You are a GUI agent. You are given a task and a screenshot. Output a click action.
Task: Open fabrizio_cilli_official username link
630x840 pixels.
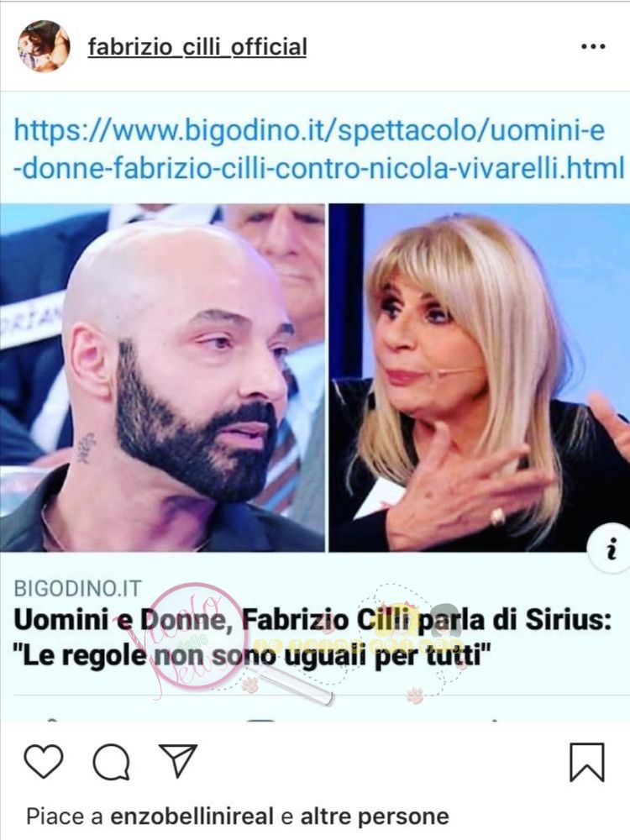tap(197, 47)
